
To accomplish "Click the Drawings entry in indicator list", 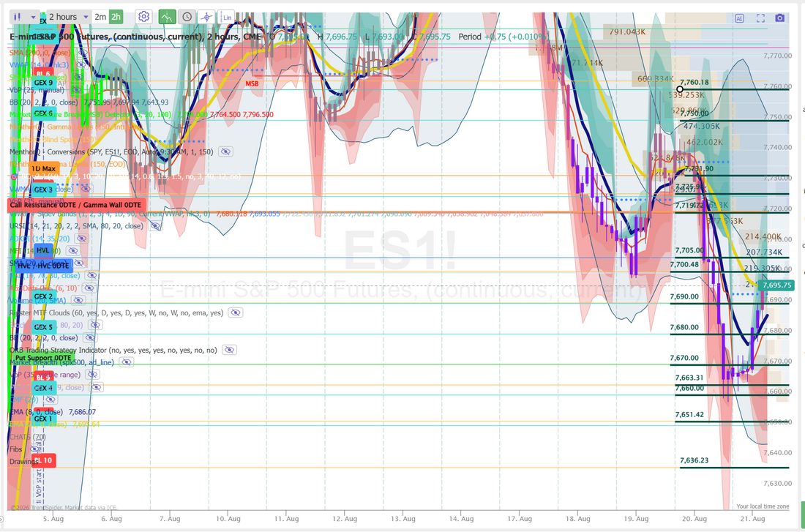I will (x=24, y=461).
